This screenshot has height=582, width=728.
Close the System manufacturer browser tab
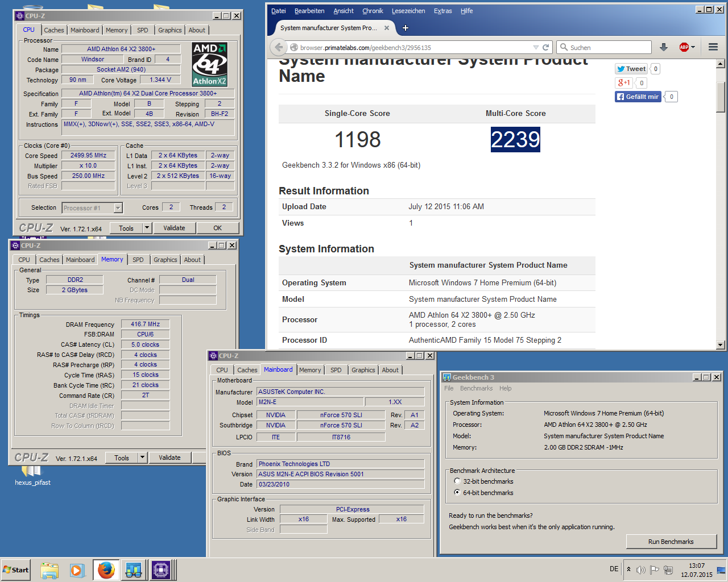(387, 28)
